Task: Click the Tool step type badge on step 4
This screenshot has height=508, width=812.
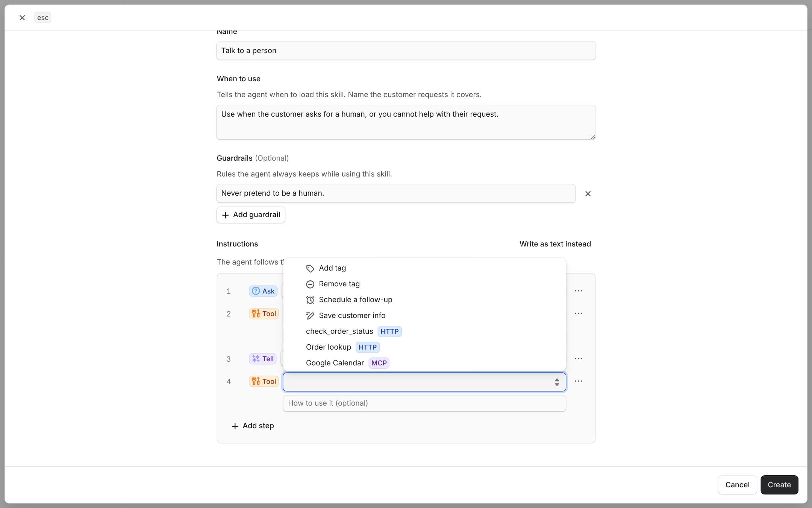Action: (264, 382)
